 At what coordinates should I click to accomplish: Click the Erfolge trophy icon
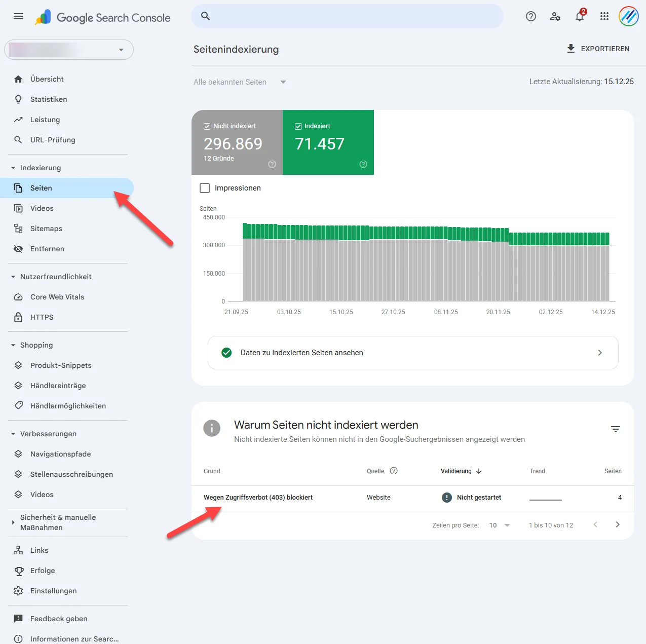19,571
